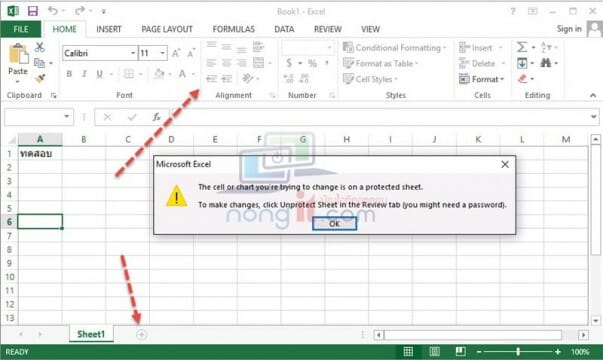
Task: Open the Name Box dropdown arrow
Action: [67, 116]
